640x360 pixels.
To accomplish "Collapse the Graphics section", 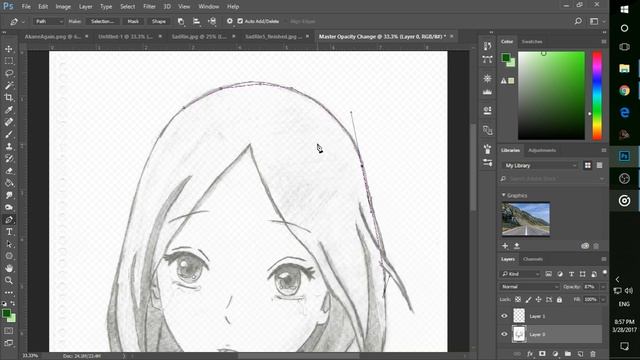I will (503, 195).
